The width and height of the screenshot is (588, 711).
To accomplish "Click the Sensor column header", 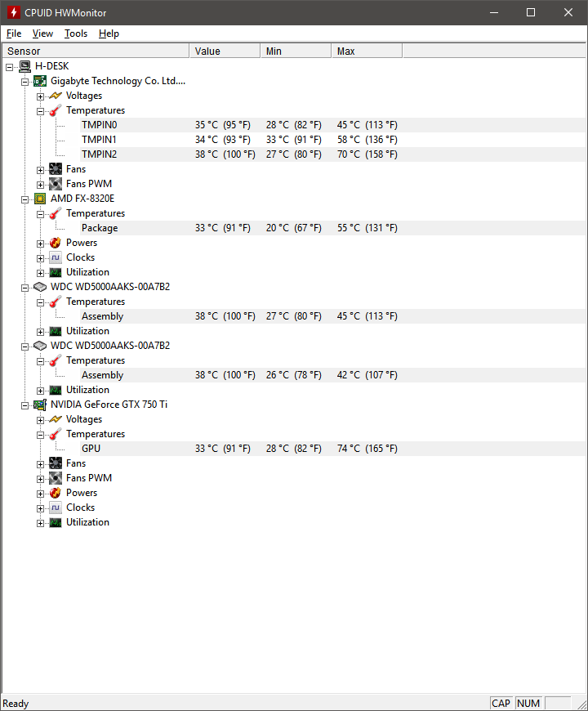I will (96, 51).
